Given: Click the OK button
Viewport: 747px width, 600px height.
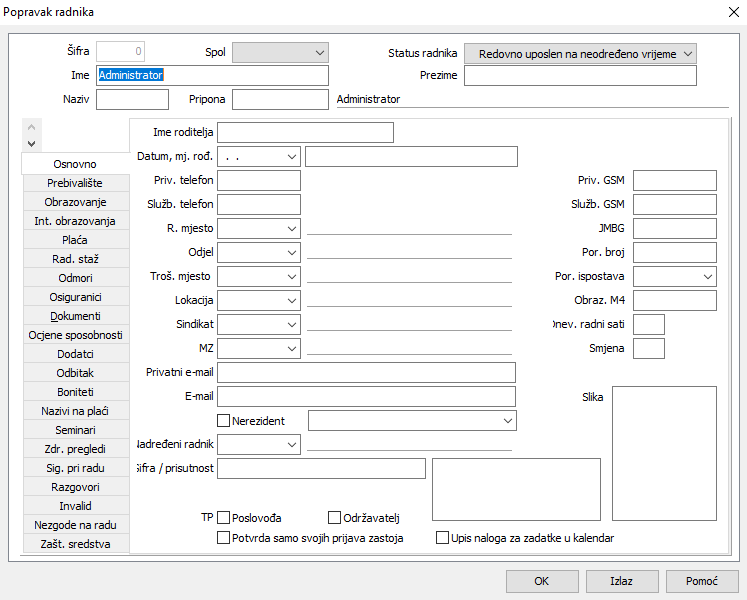Looking at the screenshot, I should click(x=542, y=581).
